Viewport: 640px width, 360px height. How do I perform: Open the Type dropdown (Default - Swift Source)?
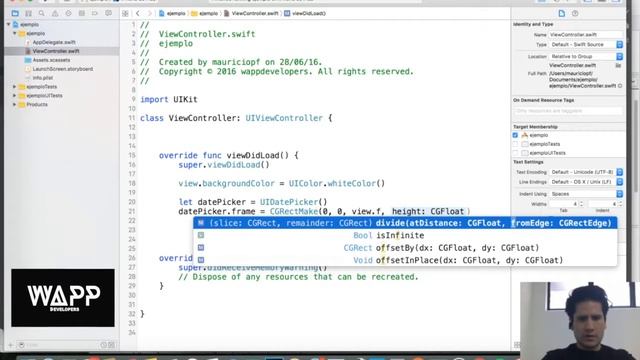point(586,44)
